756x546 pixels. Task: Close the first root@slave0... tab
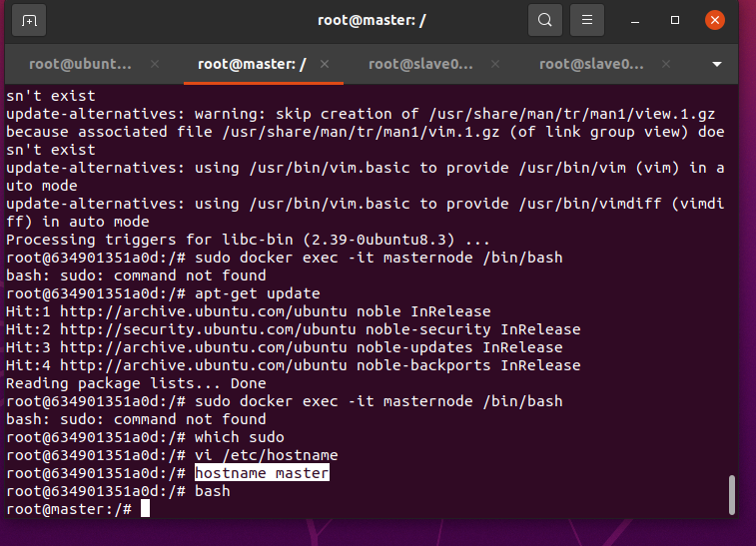495,64
